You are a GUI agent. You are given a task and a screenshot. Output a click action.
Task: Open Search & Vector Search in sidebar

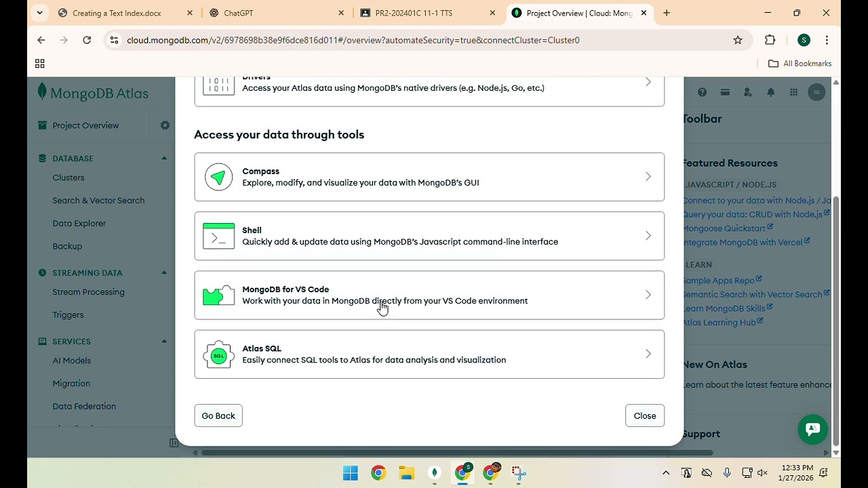[x=98, y=201]
